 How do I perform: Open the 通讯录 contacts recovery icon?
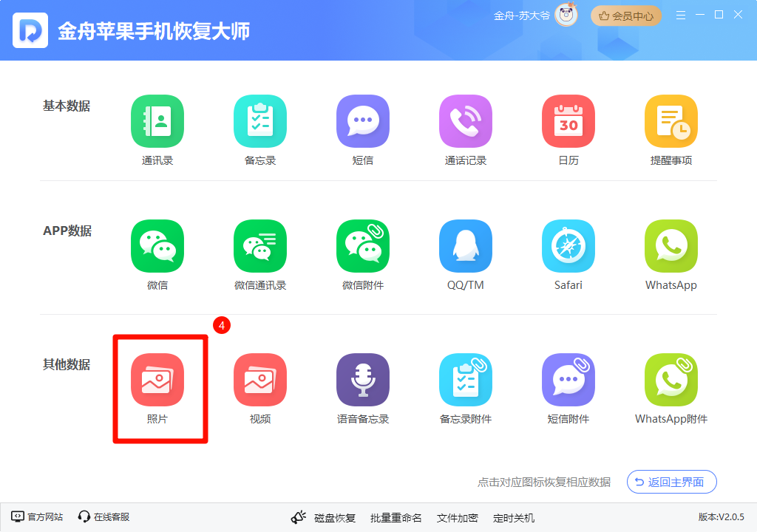tap(157, 121)
